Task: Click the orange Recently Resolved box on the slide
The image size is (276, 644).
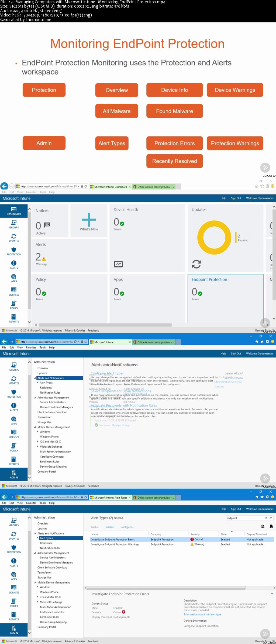Action: [174, 161]
